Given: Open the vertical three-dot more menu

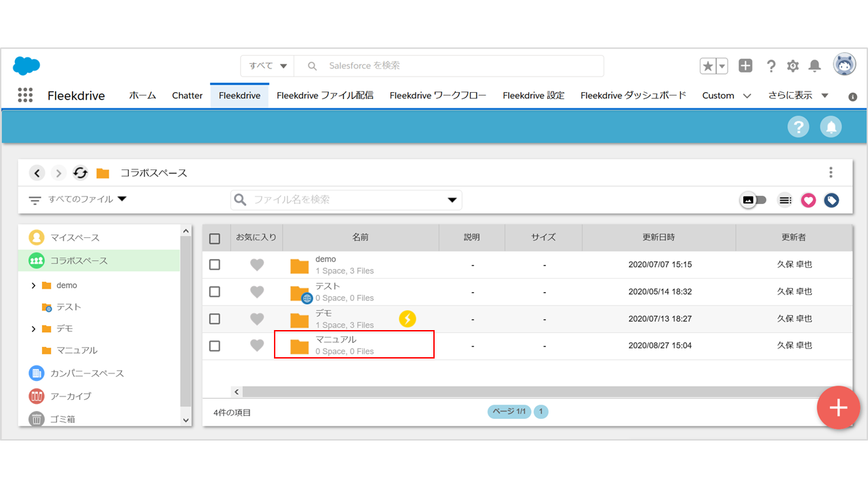Looking at the screenshot, I should pos(831,173).
